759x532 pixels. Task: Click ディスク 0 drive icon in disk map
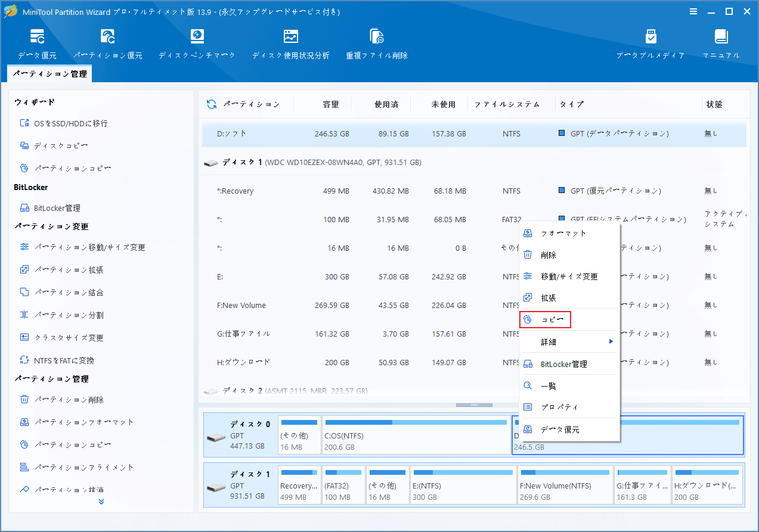216,438
